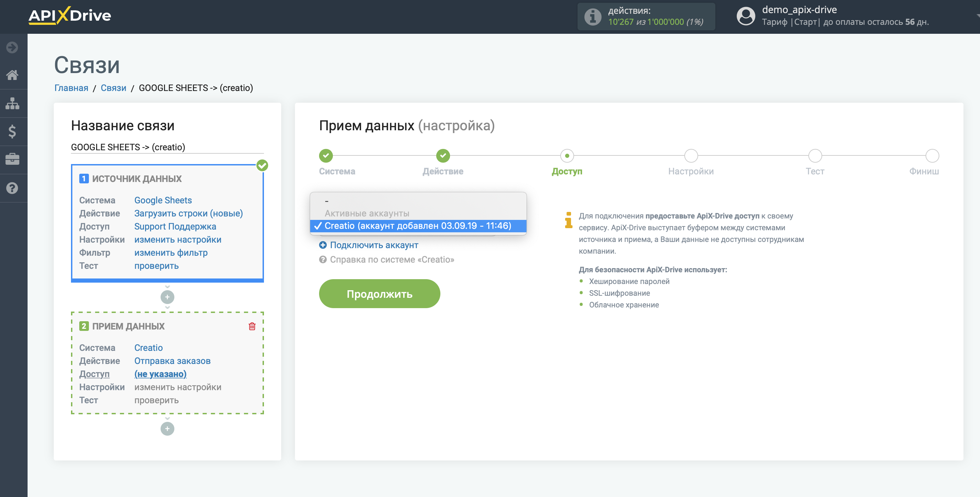Click the plus icon beside Подключить аккаунт

click(x=323, y=245)
